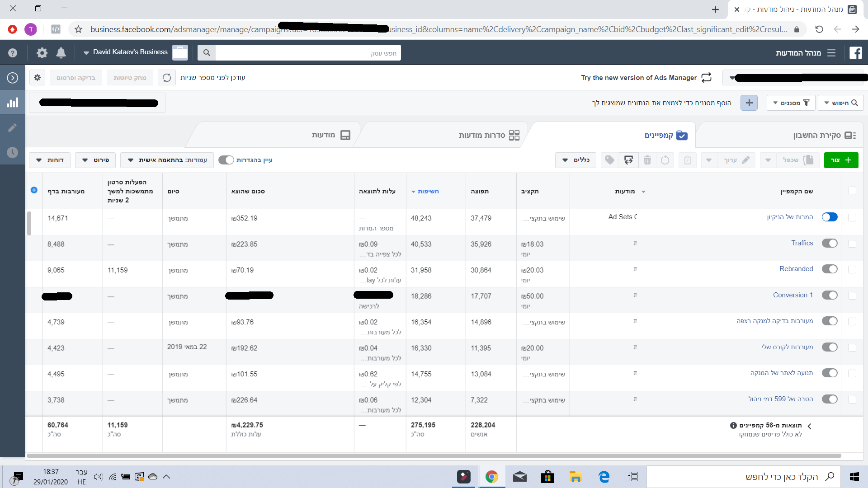868x488 pixels.
Task: Check the מעורבות לקורס שלי row checkbox
Action: [x=852, y=347]
